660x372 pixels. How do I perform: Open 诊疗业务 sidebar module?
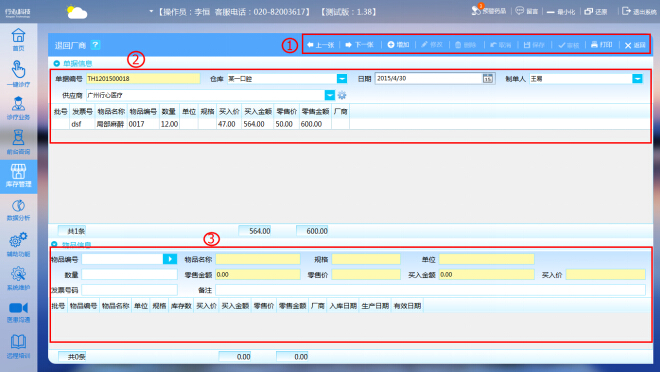[x=18, y=108]
